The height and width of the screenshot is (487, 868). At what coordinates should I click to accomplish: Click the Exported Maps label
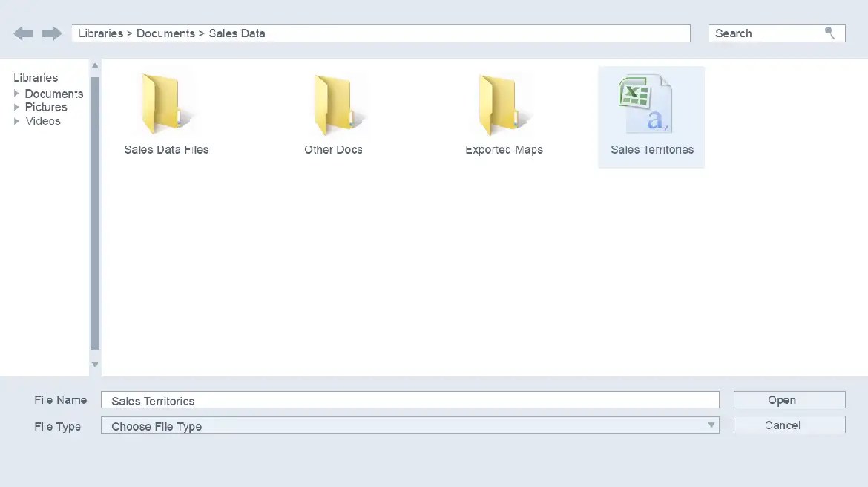504,150
